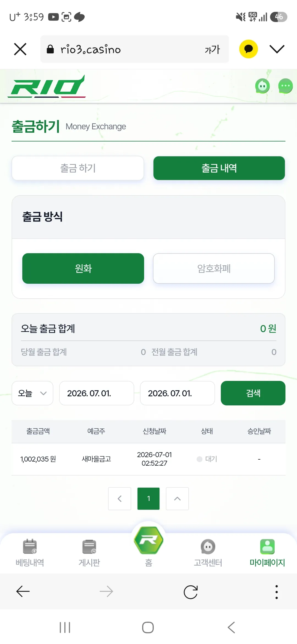Viewport: 297px width, 644px height.
Task: Expand the browser menu down-chevron
Action: [x=277, y=49]
